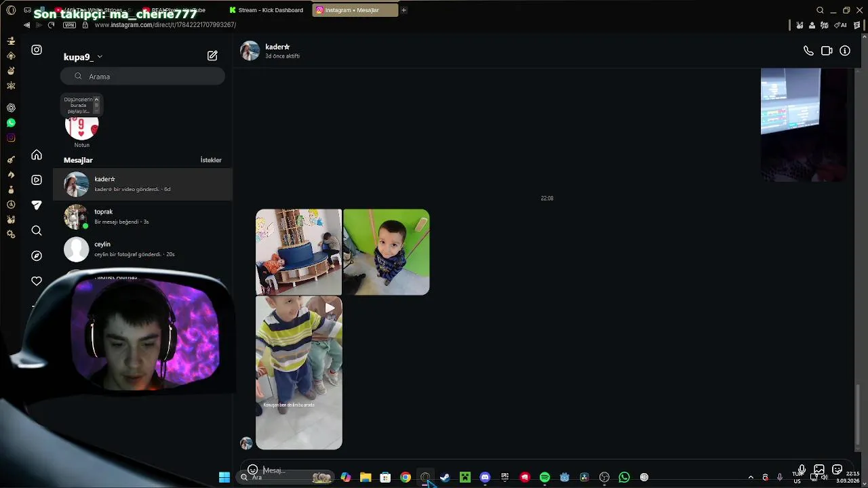Open WhatsApp in Opera sidebar
The width and height of the screenshot is (868, 488).
coord(11,123)
